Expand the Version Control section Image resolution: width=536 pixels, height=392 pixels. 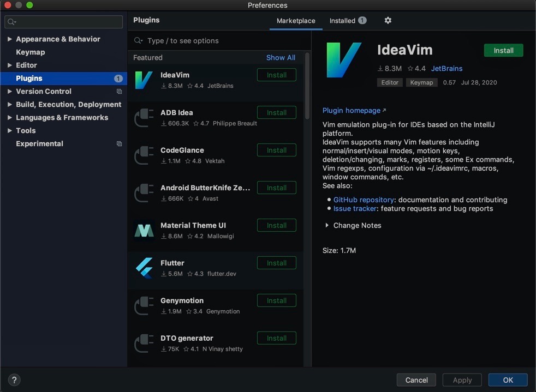[x=10, y=92]
